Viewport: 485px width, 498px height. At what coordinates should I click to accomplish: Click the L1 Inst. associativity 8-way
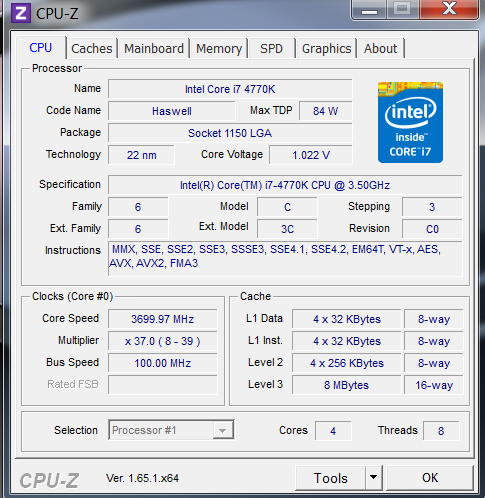coord(434,341)
